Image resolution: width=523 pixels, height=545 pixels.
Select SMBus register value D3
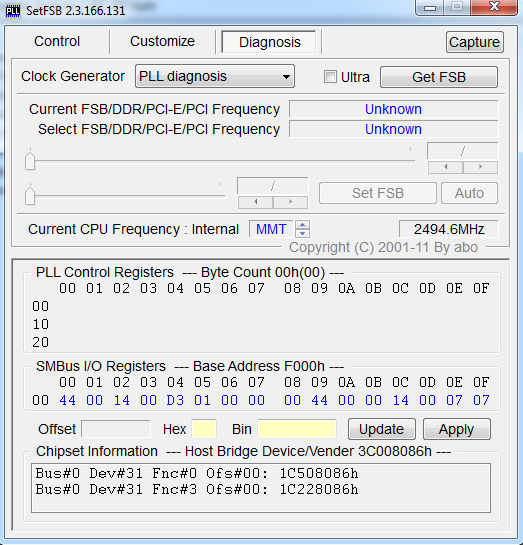[x=175, y=400]
